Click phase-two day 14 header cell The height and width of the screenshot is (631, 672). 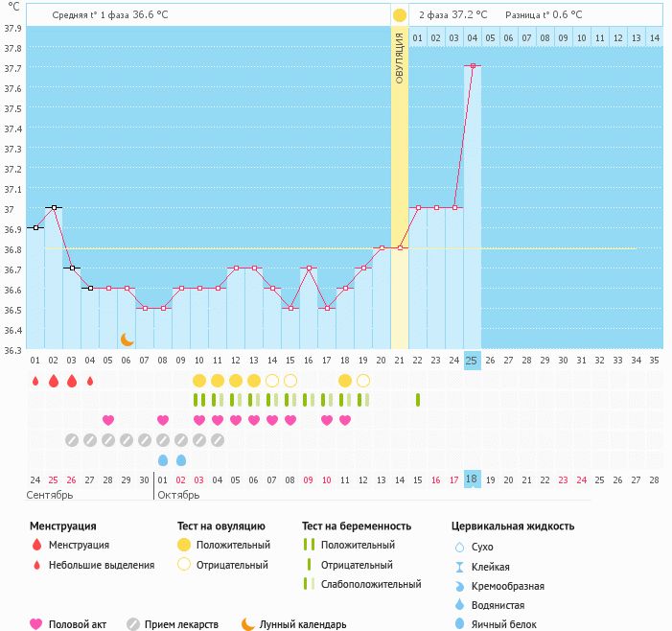pyautogui.click(x=655, y=37)
